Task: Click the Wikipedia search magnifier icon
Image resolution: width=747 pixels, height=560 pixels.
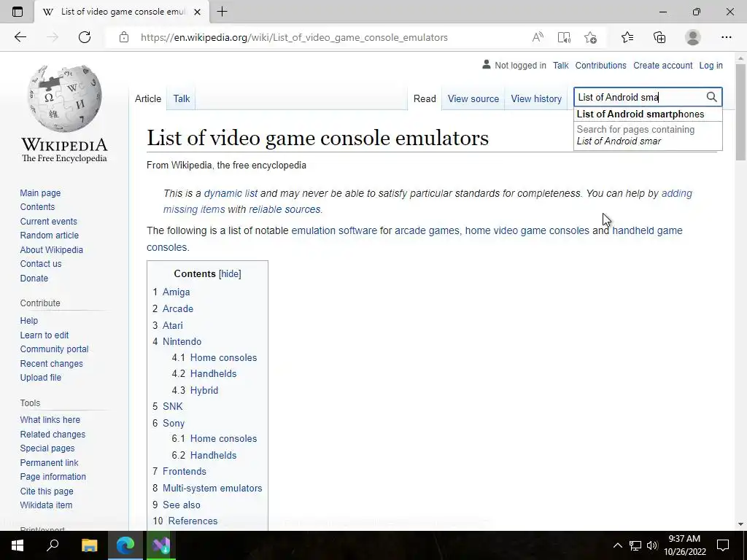Action: click(x=711, y=97)
